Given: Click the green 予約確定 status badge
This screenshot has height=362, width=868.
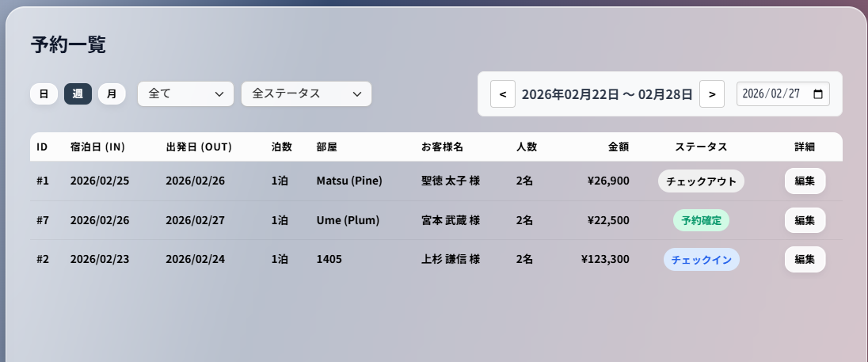Looking at the screenshot, I should [x=701, y=220].
